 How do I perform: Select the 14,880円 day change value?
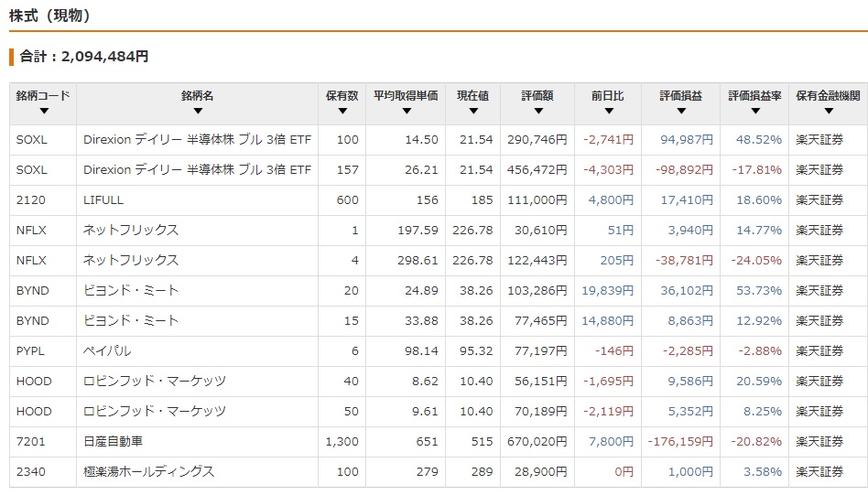pos(607,321)
